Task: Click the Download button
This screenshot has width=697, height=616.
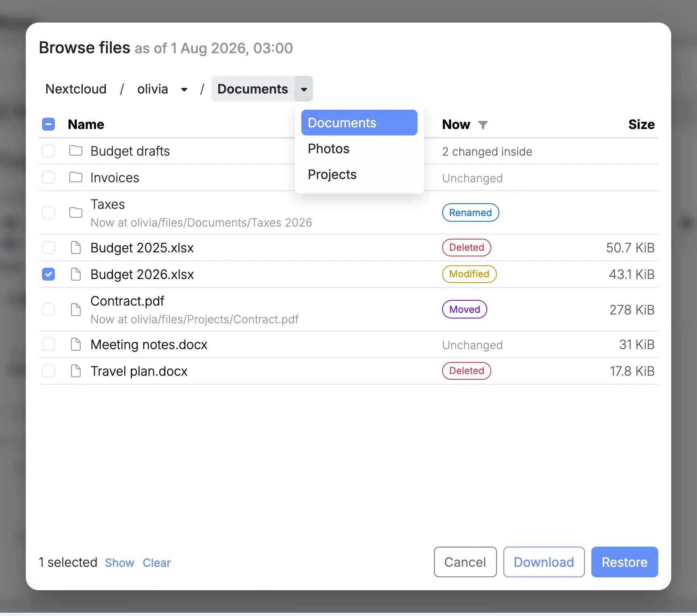Action: click(544, 562)
